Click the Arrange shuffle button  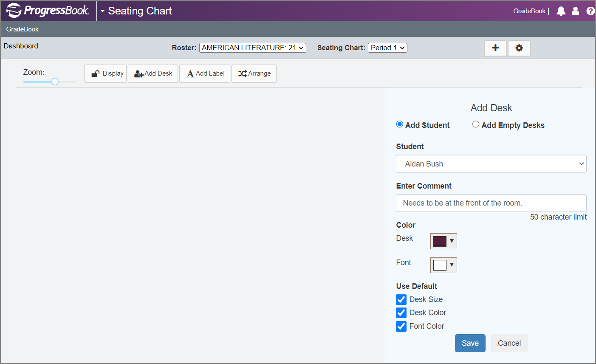254,73
